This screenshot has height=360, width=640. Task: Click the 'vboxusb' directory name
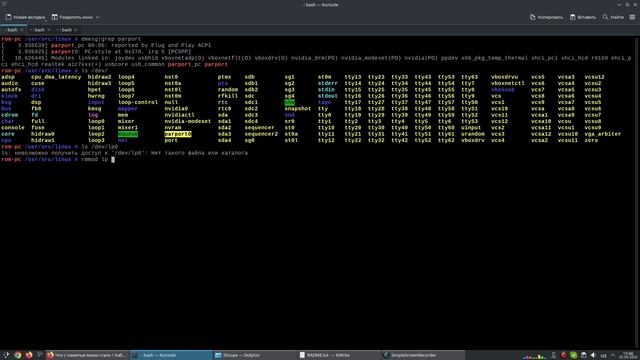503,90
